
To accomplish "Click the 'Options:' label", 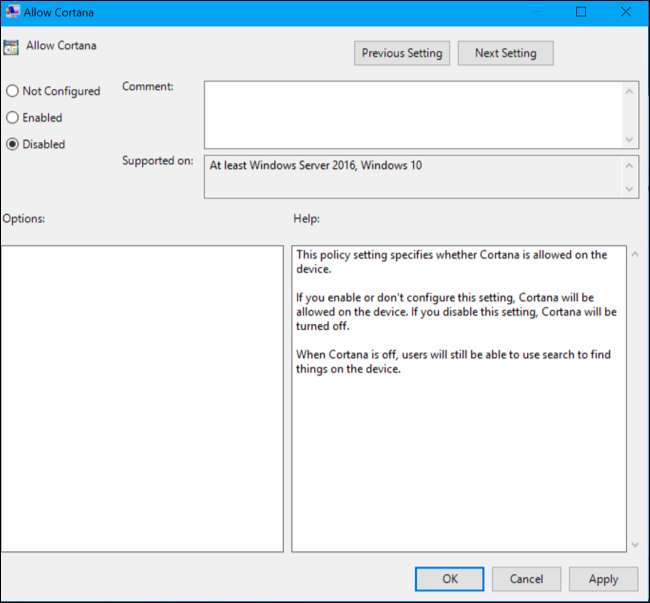I will click(x=24, y=218).
